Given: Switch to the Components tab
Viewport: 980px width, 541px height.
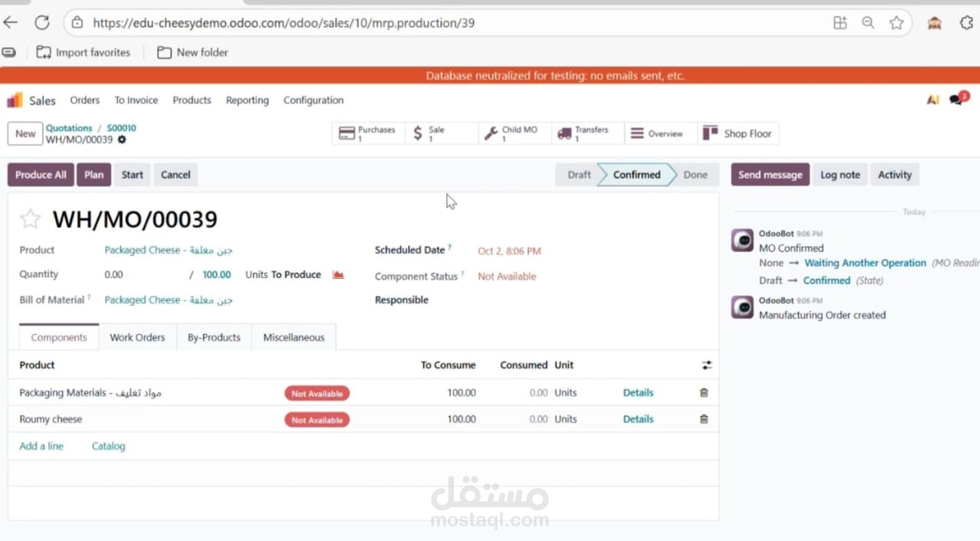Looking at the screenshot, I should coord(59,337).
